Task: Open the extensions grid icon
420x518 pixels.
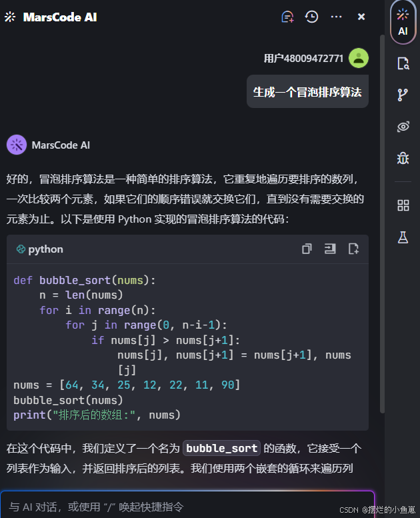Action: pos(403,205)
